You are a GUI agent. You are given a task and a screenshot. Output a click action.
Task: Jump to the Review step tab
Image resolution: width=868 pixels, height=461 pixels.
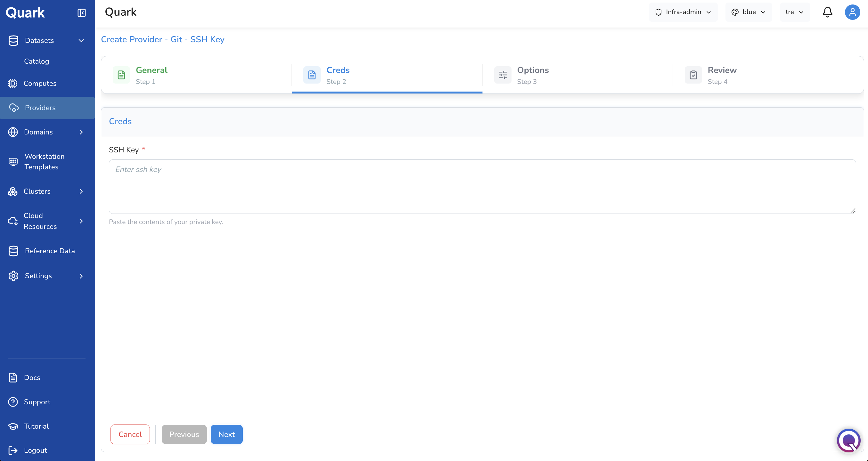point(768,75)
